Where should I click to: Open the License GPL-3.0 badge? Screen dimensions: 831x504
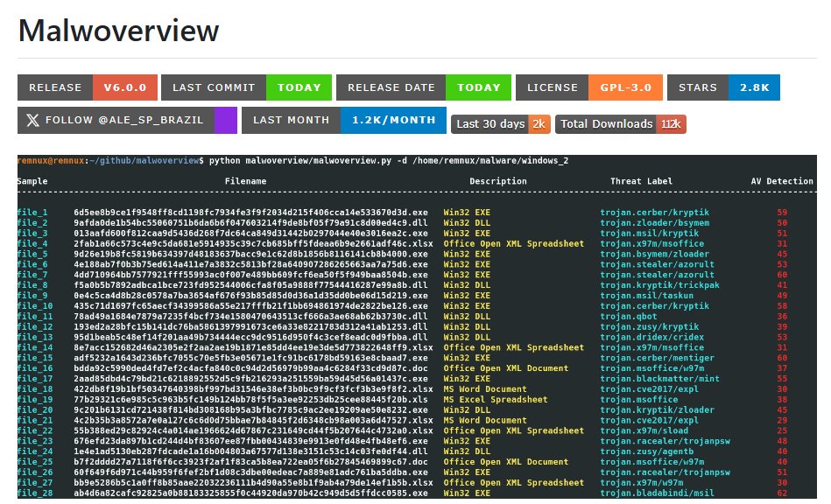click(x=588, y=87)
